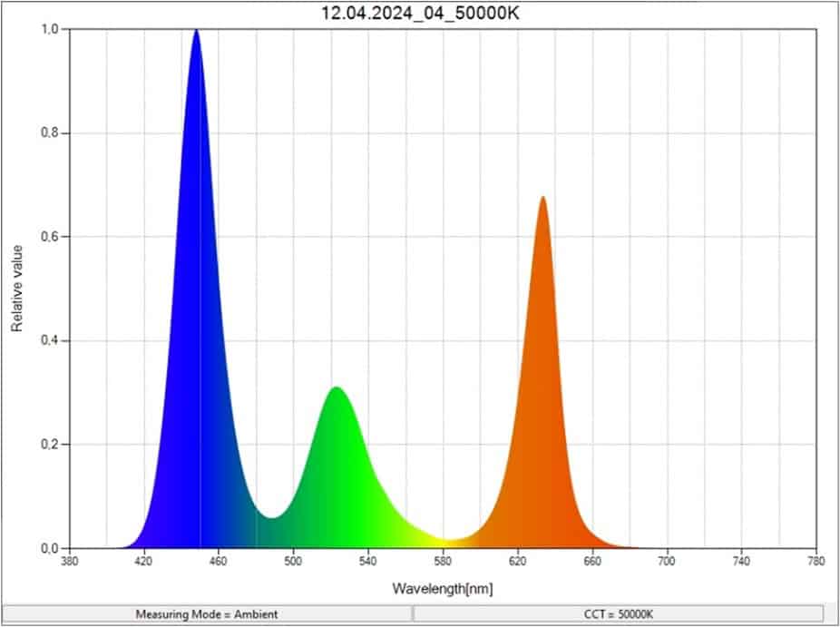This screenshot has width=840, height=627.
Task: Select the Measuring Mode = Ambient status field
Action: pos(207,614)
